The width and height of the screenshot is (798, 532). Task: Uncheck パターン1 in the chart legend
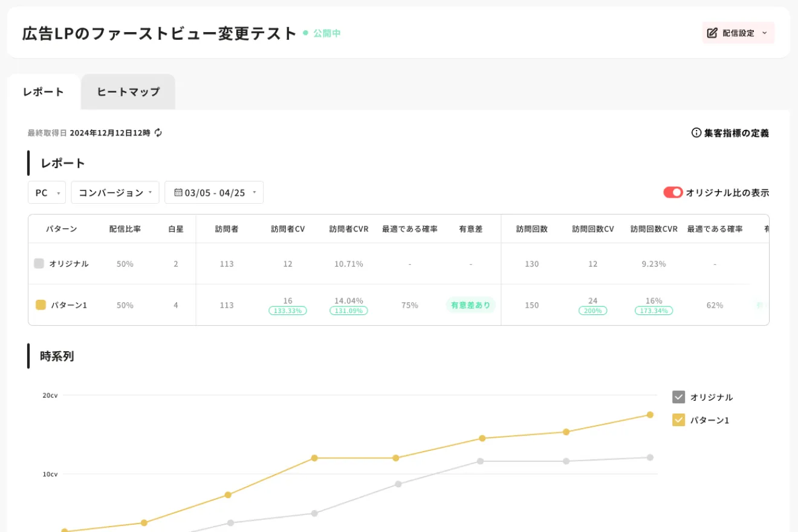pyautogui.click(x=678, y=420)
